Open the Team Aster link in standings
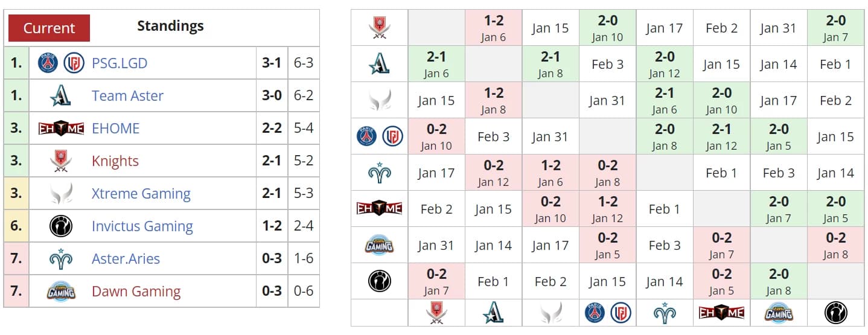Screen dimensions: 868x335 point(127,95)
